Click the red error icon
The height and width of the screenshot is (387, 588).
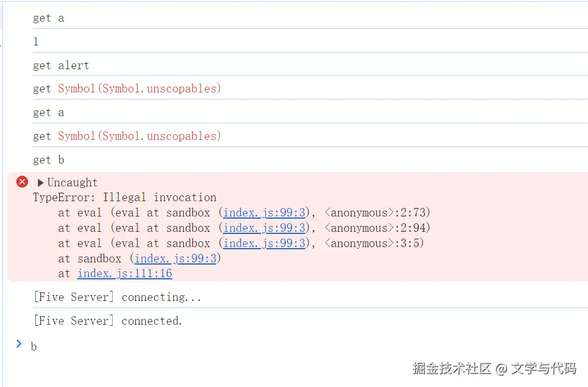coord(22,182)
